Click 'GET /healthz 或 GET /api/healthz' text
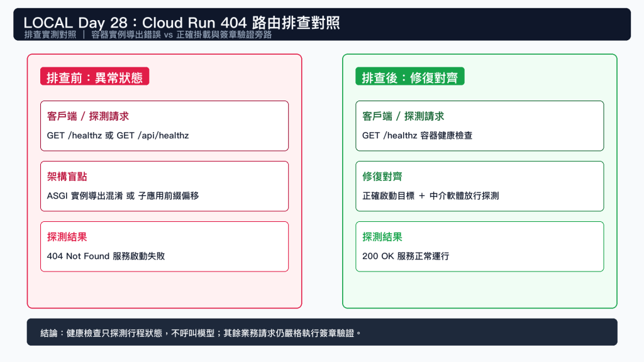 pos(118,136)
